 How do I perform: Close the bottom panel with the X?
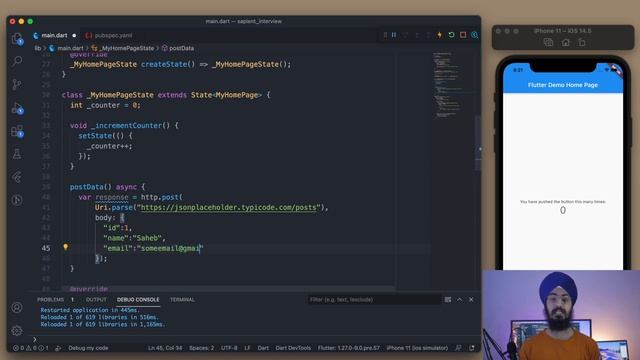[471, 300]
